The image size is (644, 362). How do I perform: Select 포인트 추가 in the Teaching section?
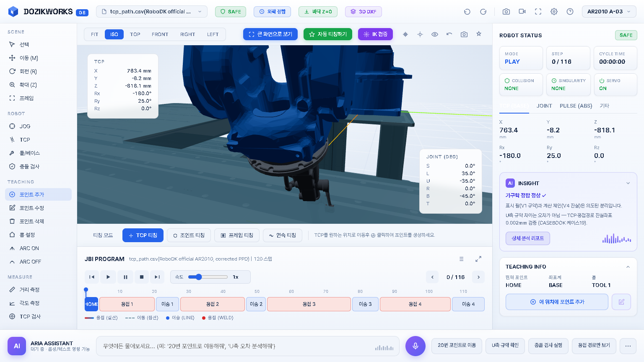[x=38, y=194]
